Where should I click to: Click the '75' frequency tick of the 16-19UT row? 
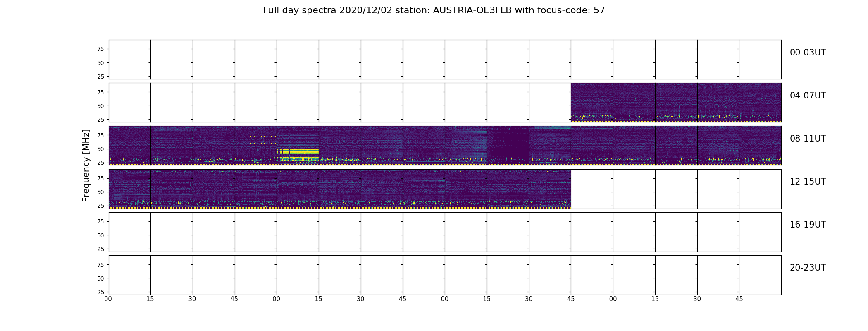[x=100, y=221]
